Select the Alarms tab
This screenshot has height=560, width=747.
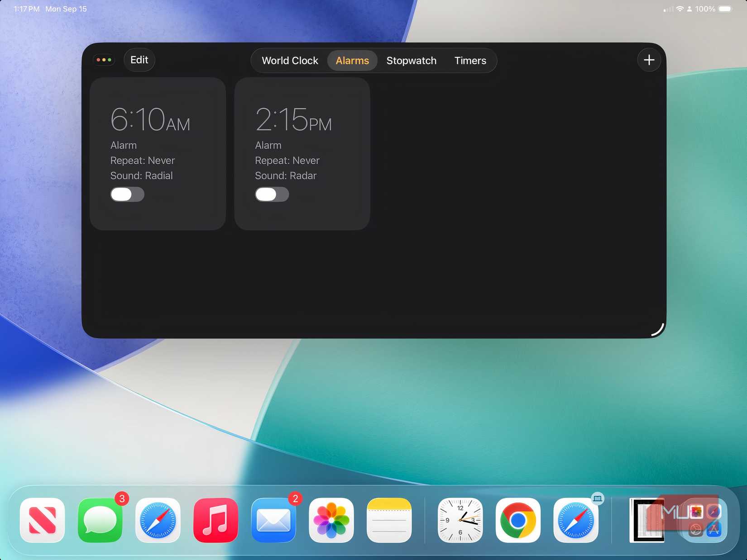coord(352,60)
